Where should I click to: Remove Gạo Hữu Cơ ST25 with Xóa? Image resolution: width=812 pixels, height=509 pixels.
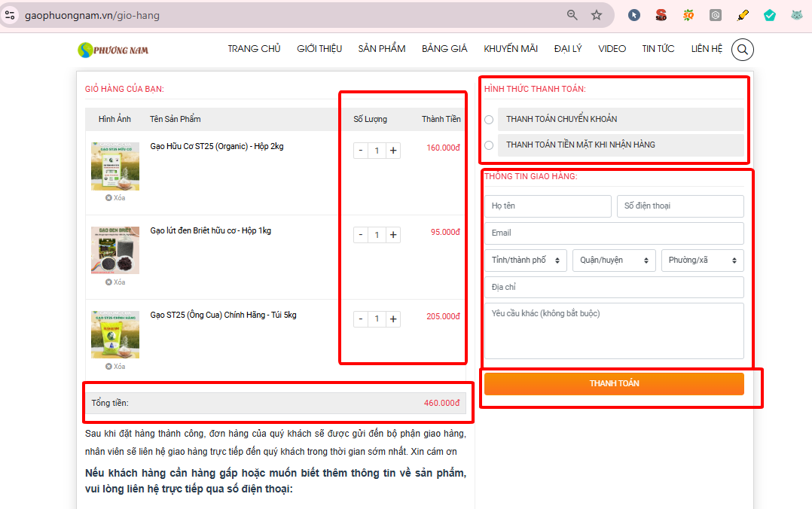(x=115, y=198)
